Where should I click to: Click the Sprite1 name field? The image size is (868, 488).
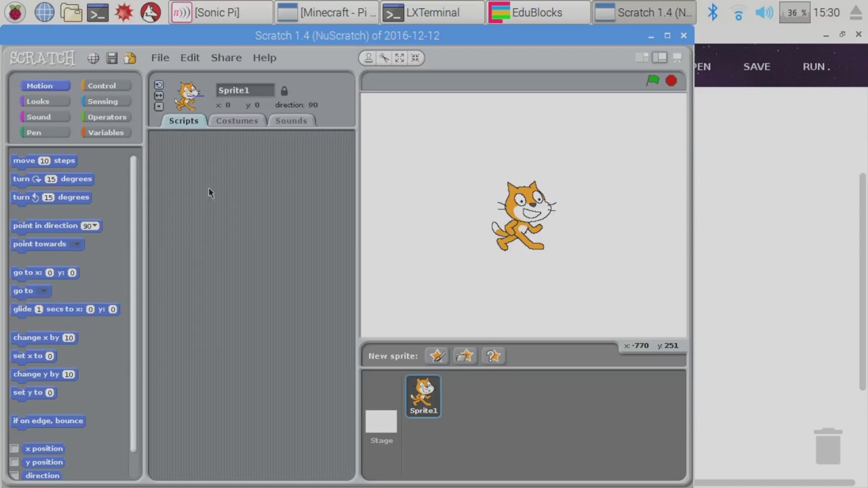245,90
